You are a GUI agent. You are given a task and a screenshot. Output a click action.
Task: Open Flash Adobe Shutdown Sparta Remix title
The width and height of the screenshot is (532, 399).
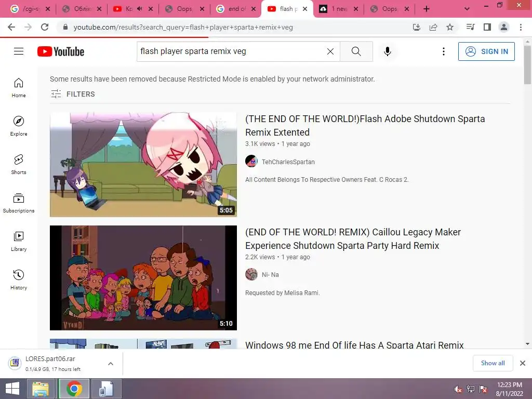365,125
